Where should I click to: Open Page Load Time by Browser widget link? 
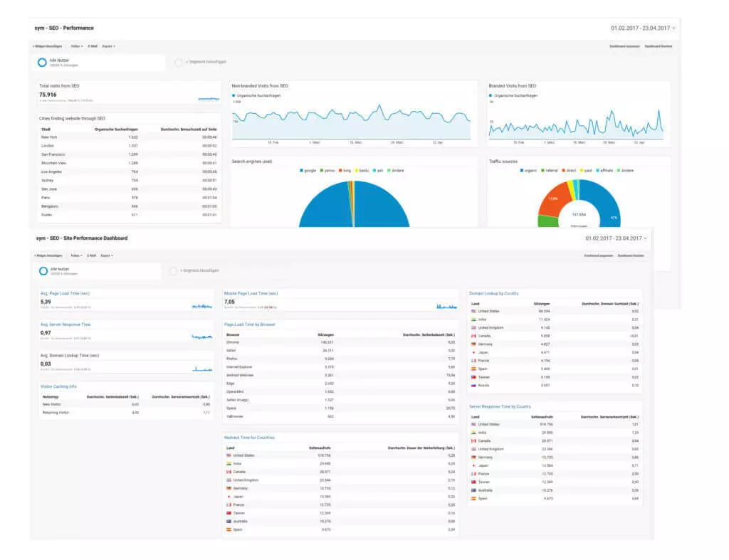[250, 325]
